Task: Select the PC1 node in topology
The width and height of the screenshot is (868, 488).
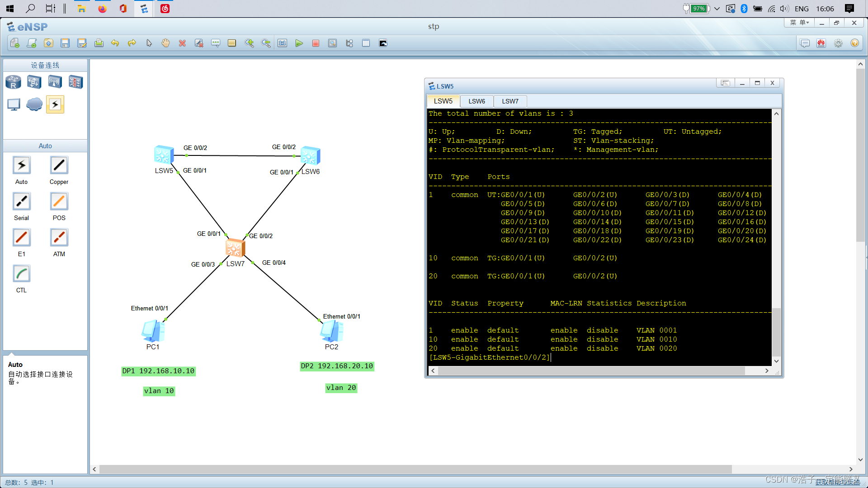Action: 153,331
